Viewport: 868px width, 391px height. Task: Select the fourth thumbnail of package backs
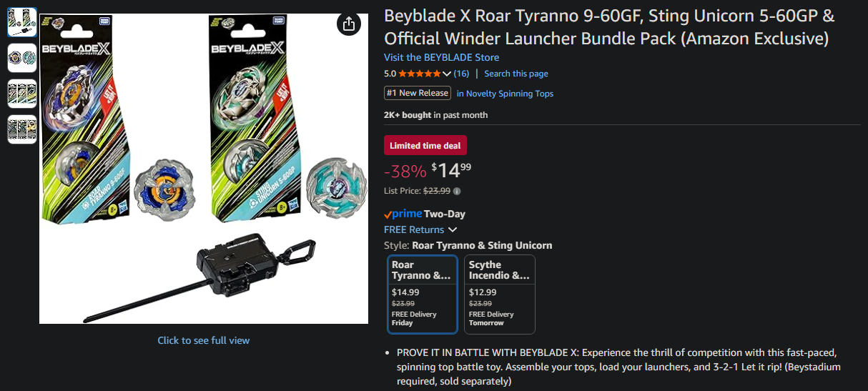coord(22,129)
